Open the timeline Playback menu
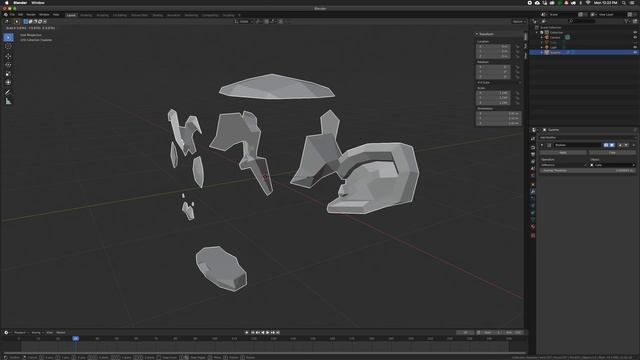 coord(20,333)
